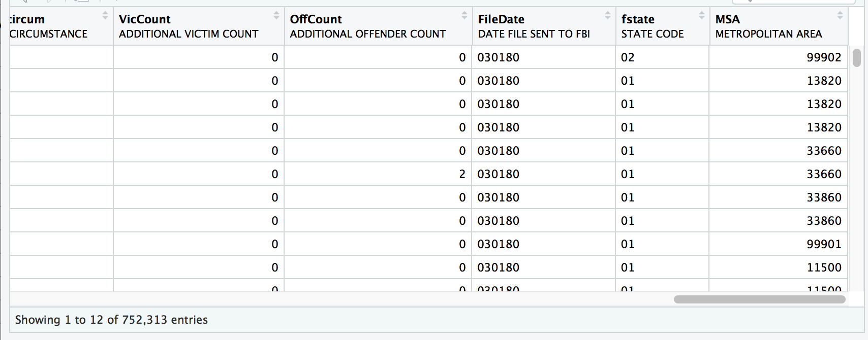Click the VicCount header title
The height and width of the screenshot is (340, 868).
click(145, 19)
